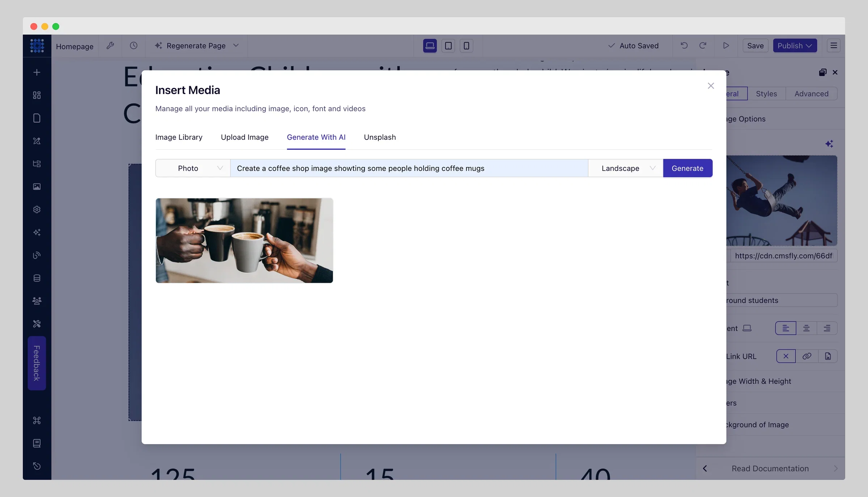Click the AI prompt text field
Screen dimensions: 868x497
409,168
